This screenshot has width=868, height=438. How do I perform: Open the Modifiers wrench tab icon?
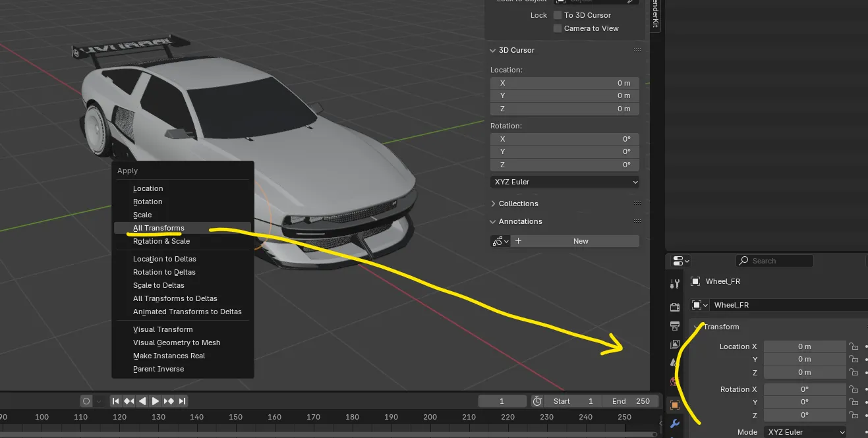[x=674, y=424]
